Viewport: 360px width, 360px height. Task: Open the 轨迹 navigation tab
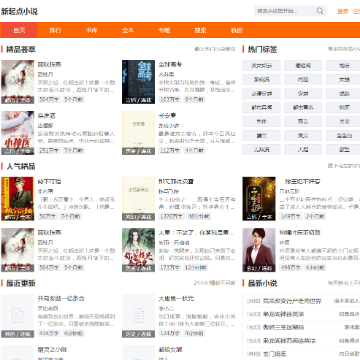point(237,30)
